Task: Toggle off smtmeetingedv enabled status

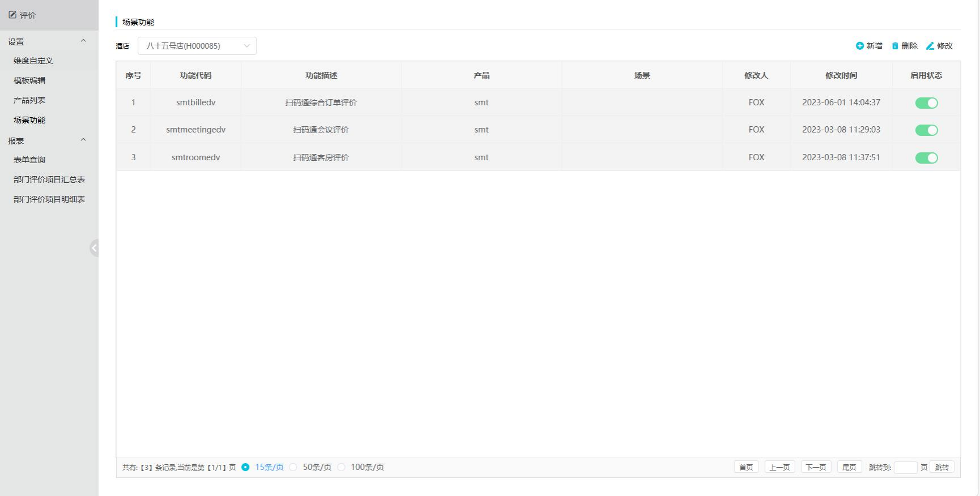Action: (926, 130)
